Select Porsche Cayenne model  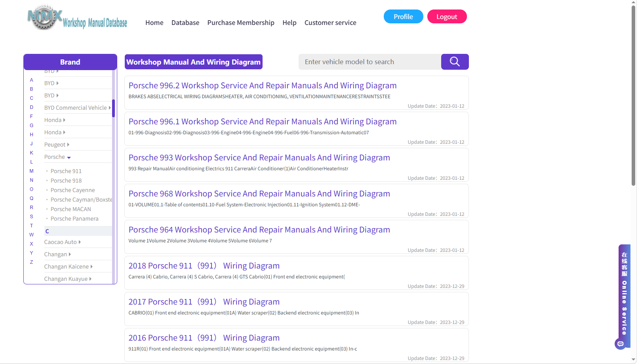72,190
